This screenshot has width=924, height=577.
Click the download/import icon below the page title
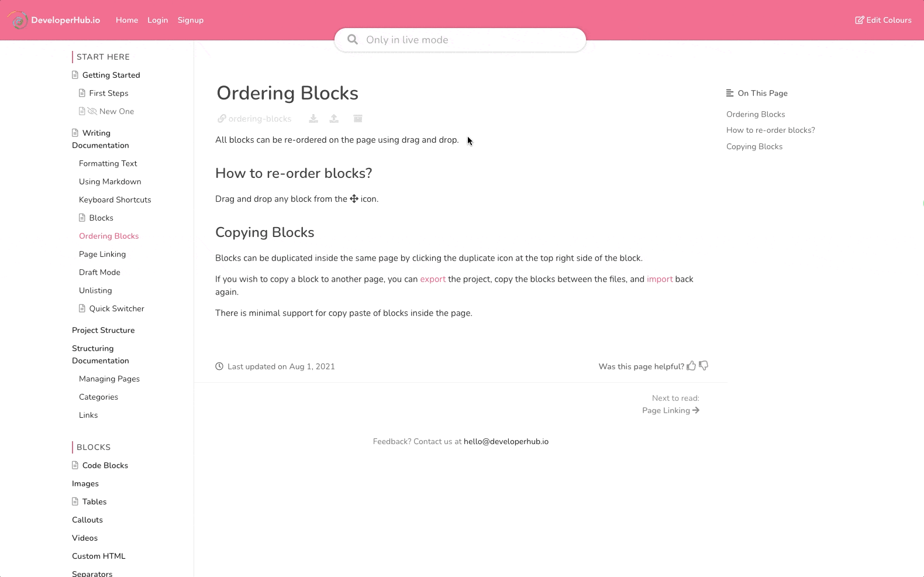[313, 118]
